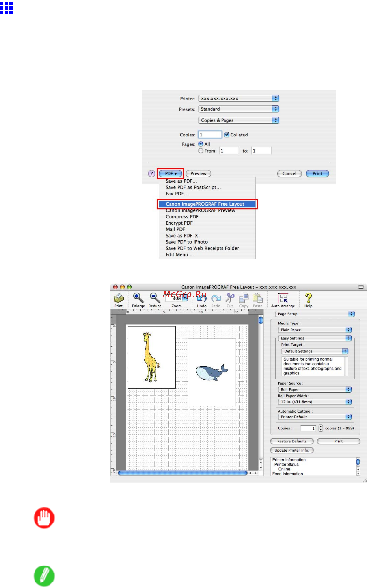367x588 pixels.
Task: Open Help with the question mark icon
Action: [x=308, y=298]
